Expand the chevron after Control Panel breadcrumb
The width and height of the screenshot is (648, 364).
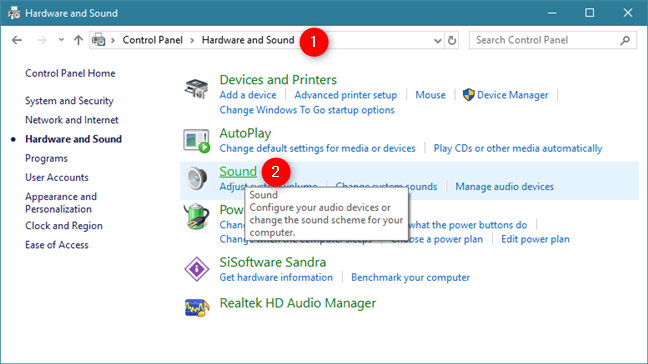coord(192,40)
